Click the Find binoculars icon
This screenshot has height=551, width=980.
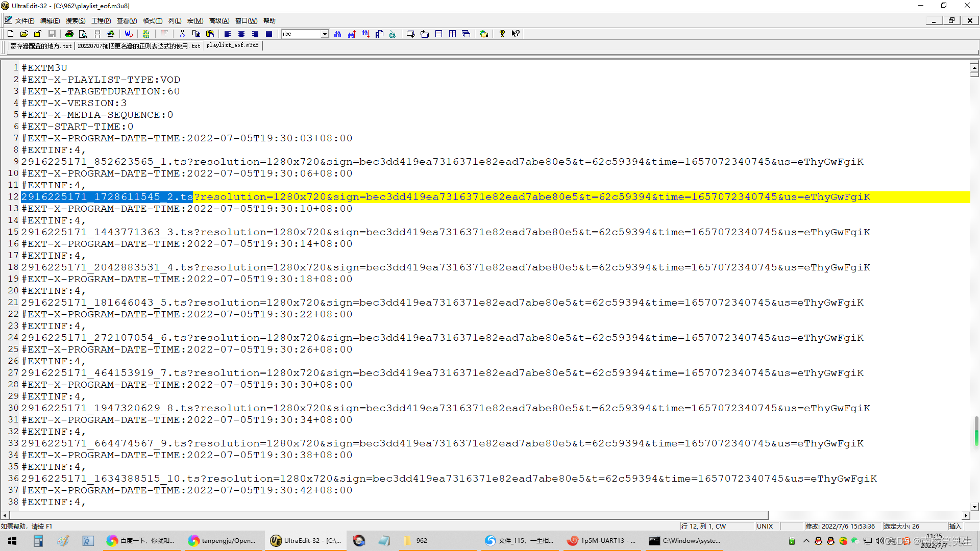tap(337, 34)
